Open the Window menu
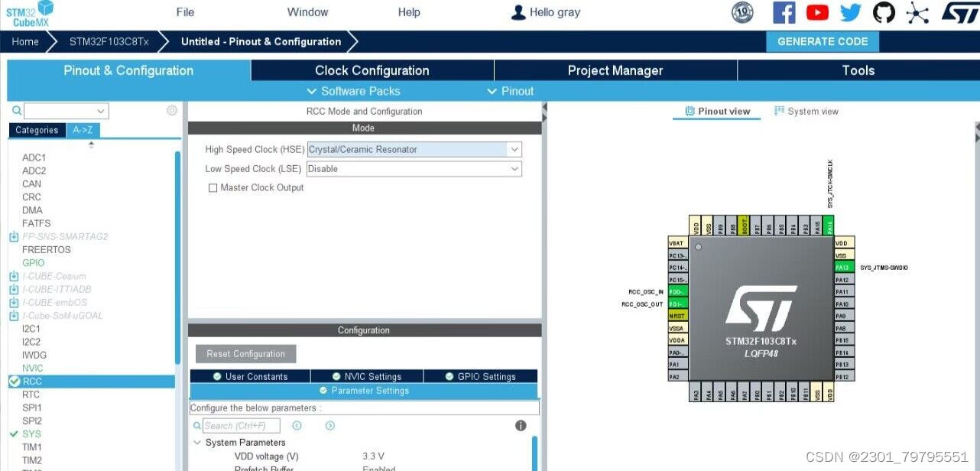 tap(307, 12)
